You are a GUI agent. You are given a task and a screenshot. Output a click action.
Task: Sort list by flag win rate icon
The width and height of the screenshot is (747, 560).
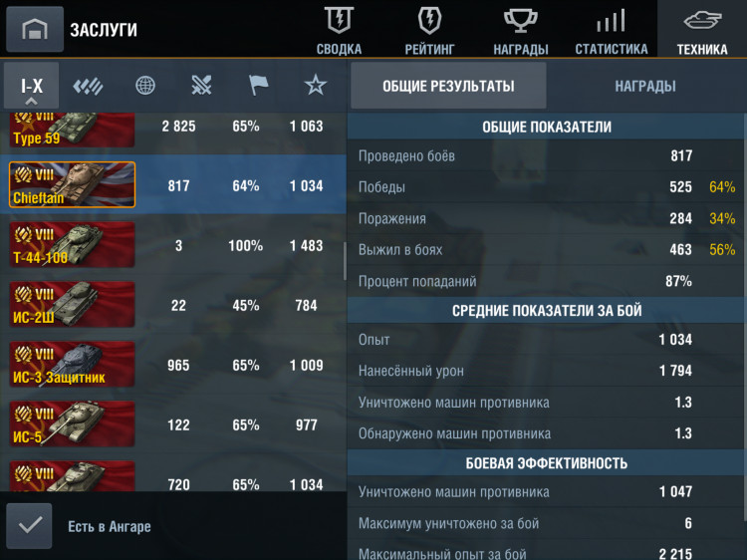[x=258, y=86]
